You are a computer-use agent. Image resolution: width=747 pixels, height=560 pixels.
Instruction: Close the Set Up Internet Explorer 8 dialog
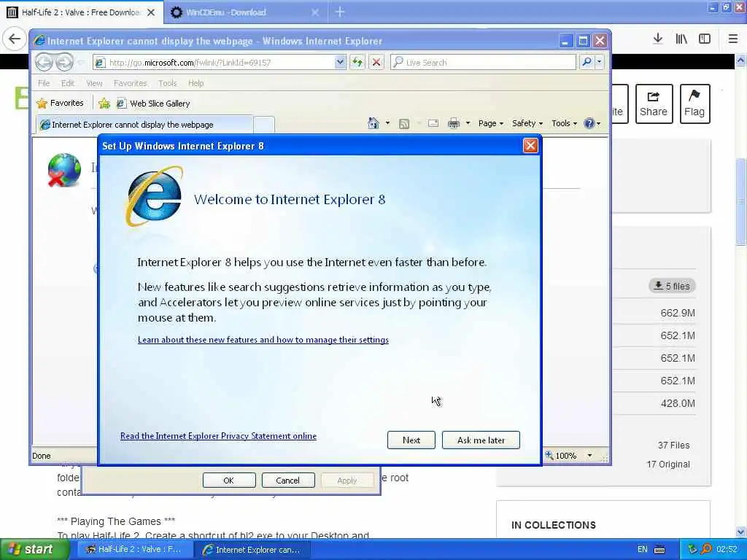pos(530,146)
